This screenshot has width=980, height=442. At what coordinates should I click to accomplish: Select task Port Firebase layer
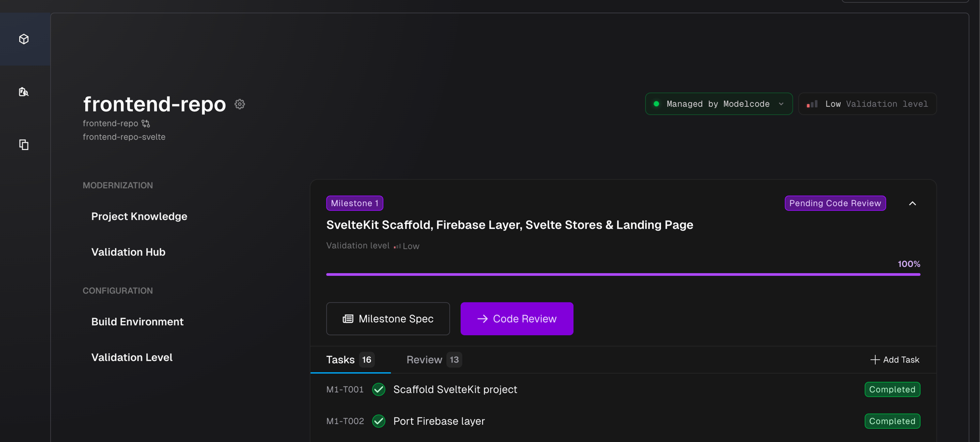click(x=439, y=421)
